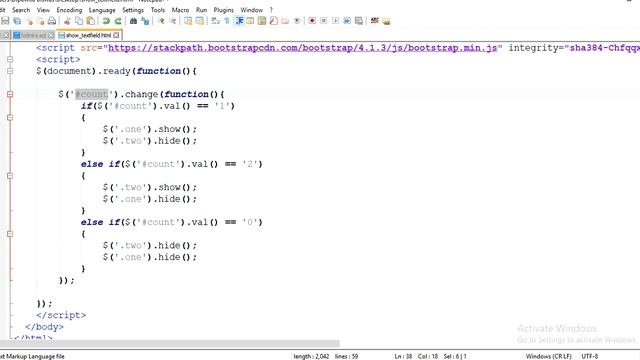Click the Close document toolbar icon
Viewport: 640px width, 360px height.
click(29, 21)
